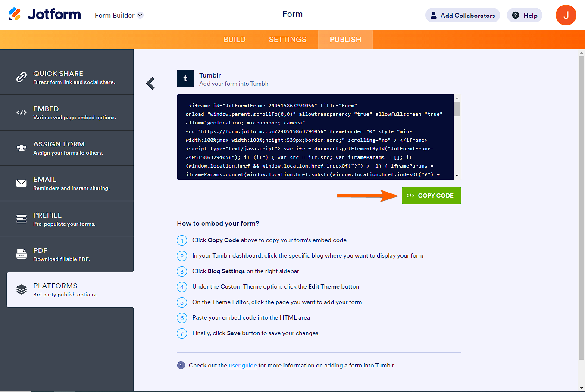This screenshot has width=585, height=392.
Task: Click the 'Add your form into Tumblr' subtitle
Action: pos(234,84)
